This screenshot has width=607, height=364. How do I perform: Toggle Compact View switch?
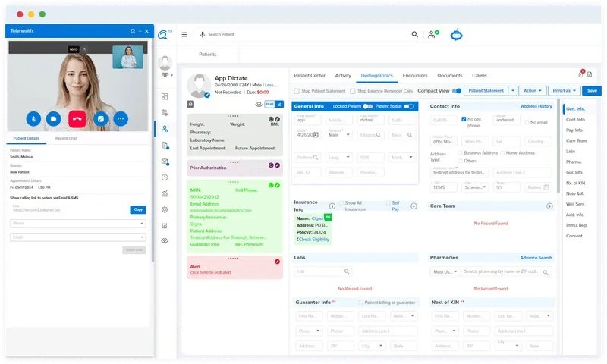[457, 91]
